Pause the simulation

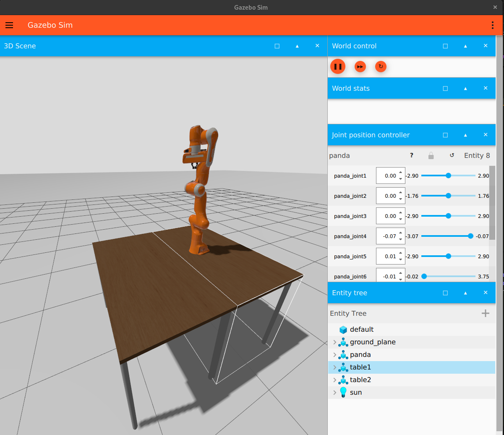(338, 66)
